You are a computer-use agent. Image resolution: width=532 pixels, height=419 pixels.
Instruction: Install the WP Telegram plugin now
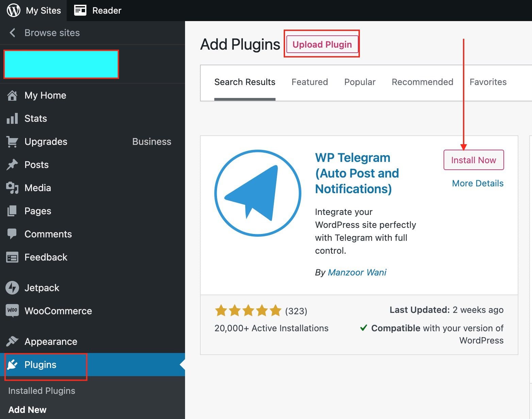(x=473, y=160)
